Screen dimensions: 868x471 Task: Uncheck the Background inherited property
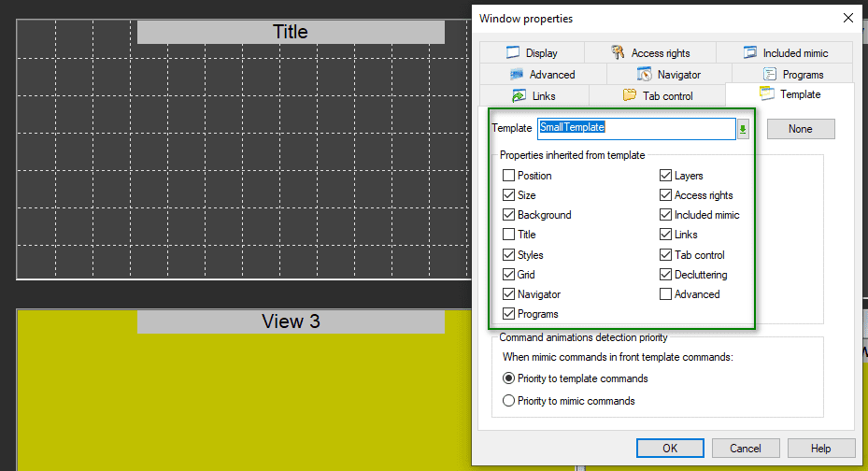[508, 215]
